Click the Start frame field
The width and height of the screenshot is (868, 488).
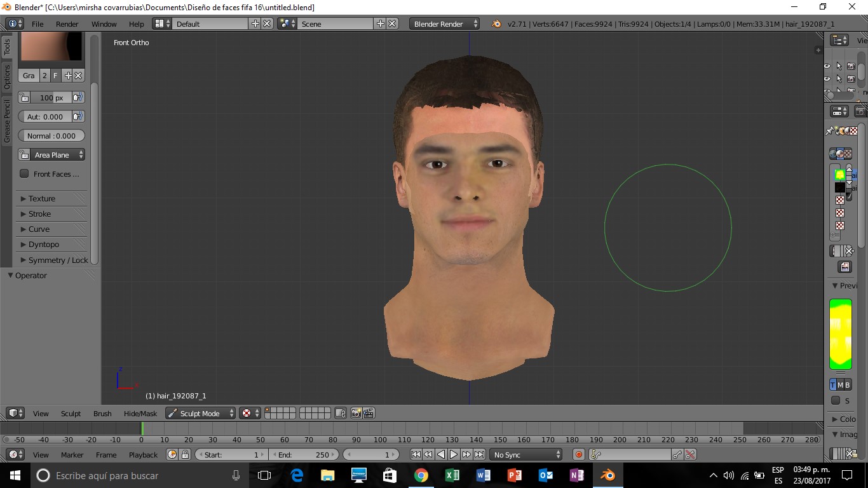coord(231,454)
